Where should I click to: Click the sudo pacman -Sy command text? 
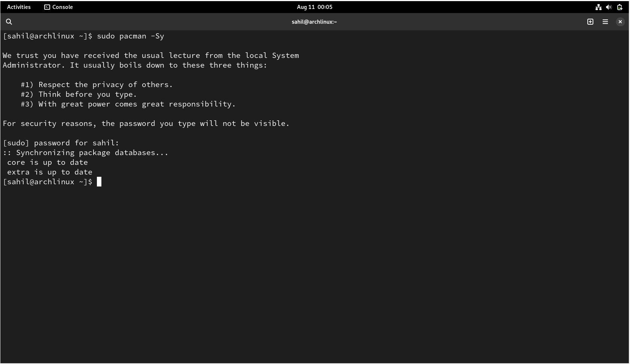point(131,36)
